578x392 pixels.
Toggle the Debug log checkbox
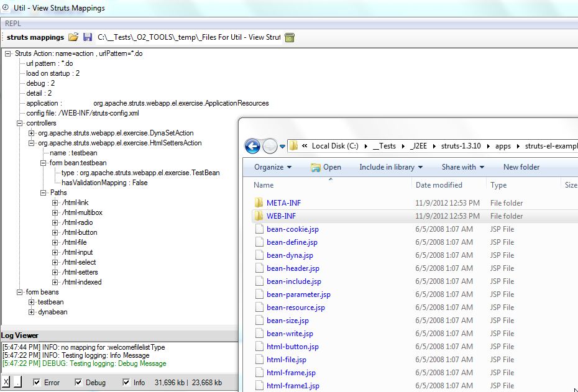78,382
